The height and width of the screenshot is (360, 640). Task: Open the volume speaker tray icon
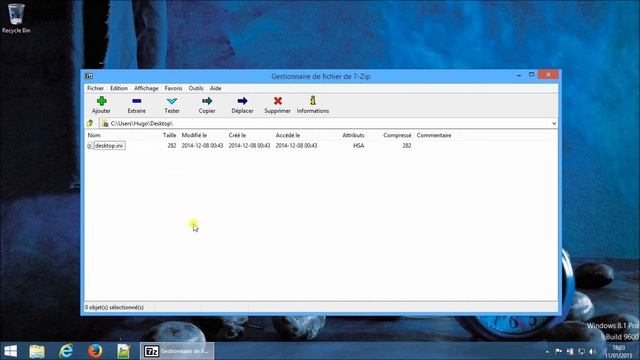592,351
